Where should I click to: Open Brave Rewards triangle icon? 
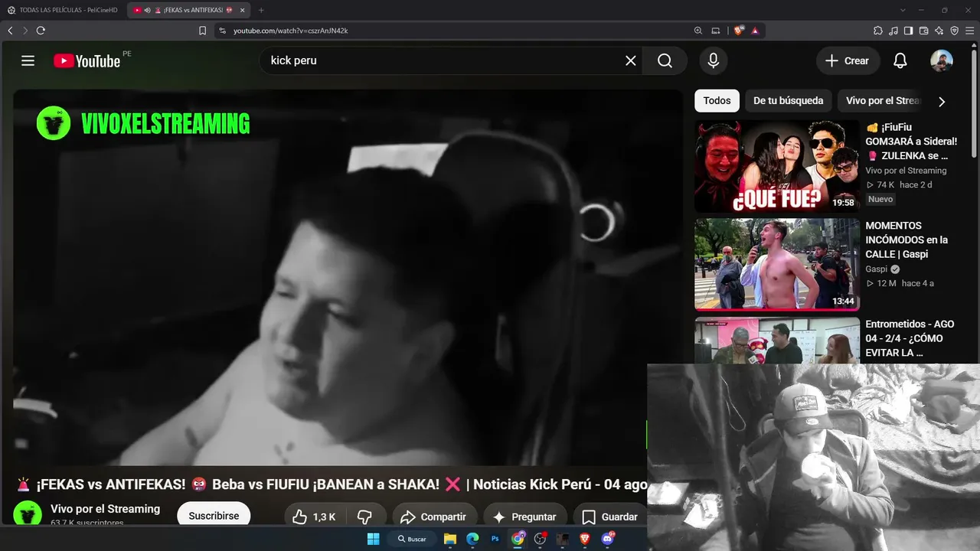[755, 31]
